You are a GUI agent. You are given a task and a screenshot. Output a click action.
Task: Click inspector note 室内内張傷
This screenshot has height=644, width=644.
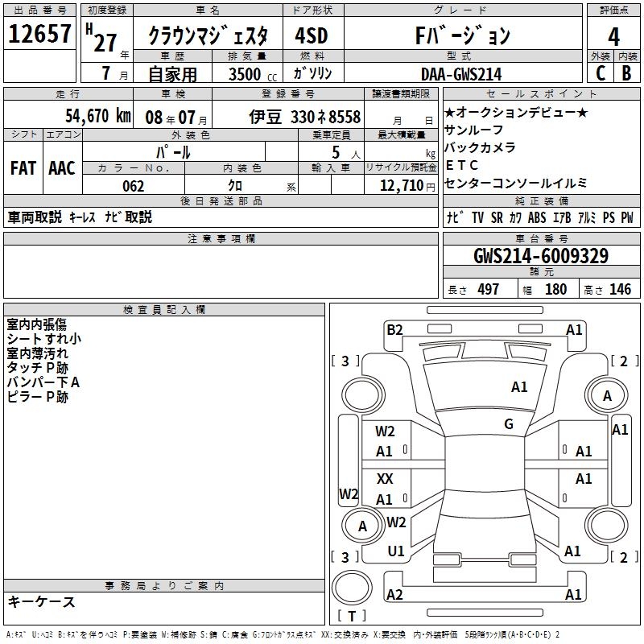pos(36,324)
